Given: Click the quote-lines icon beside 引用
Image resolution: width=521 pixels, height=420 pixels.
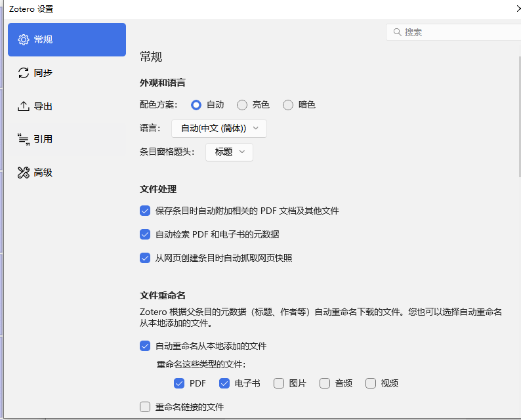Looking at the screenshot, I should coord(23,139).
